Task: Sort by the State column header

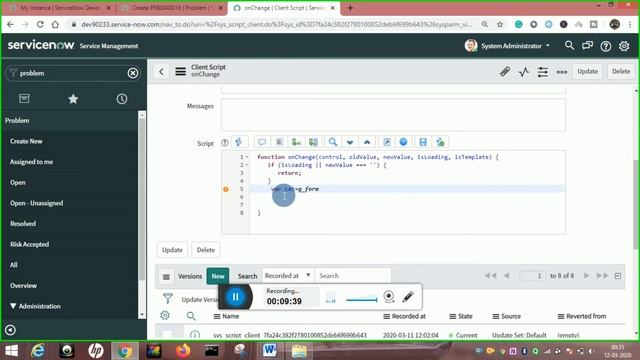Action: (465, 316)
